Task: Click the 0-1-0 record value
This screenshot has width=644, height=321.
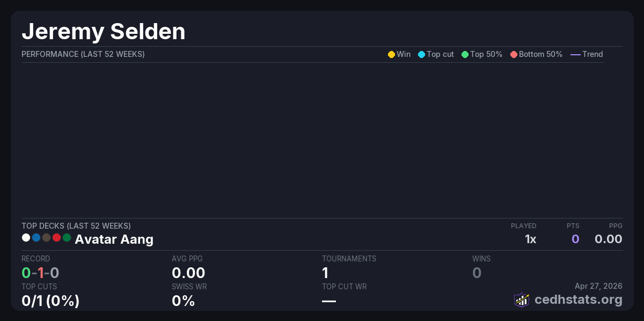Action: [x=40, y=273]
